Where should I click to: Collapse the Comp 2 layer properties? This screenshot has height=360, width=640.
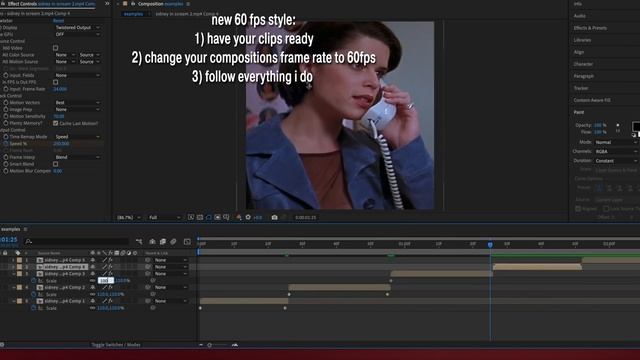13,287
